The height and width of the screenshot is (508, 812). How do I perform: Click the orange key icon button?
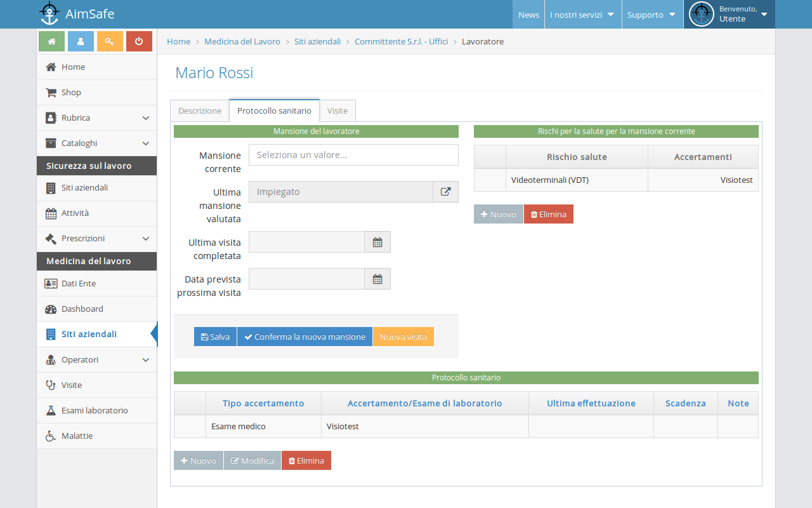click(110, 41)
